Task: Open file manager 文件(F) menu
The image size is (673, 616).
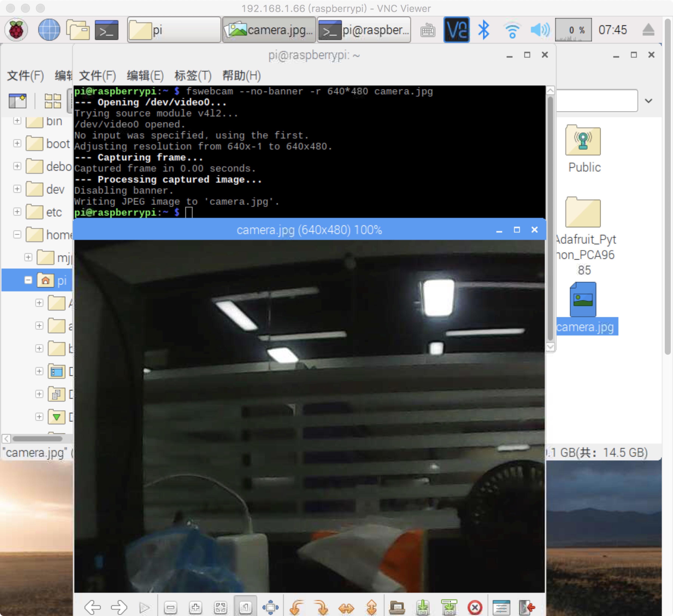Action: [25, 76]
